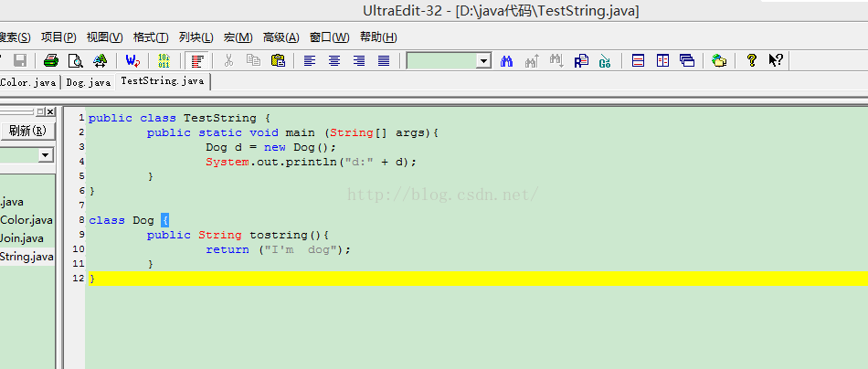Click the Find Previous binoculars icon

532,61
